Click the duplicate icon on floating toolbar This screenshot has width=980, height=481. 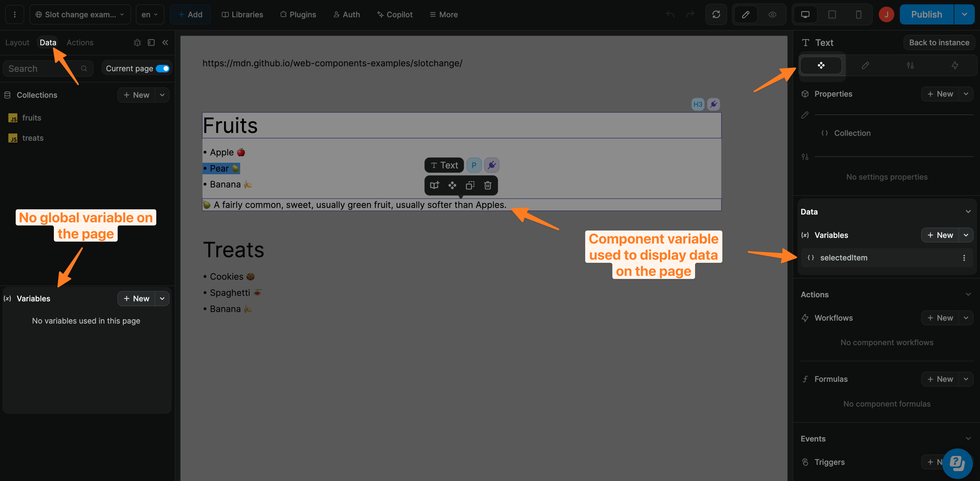click(470, 185)
